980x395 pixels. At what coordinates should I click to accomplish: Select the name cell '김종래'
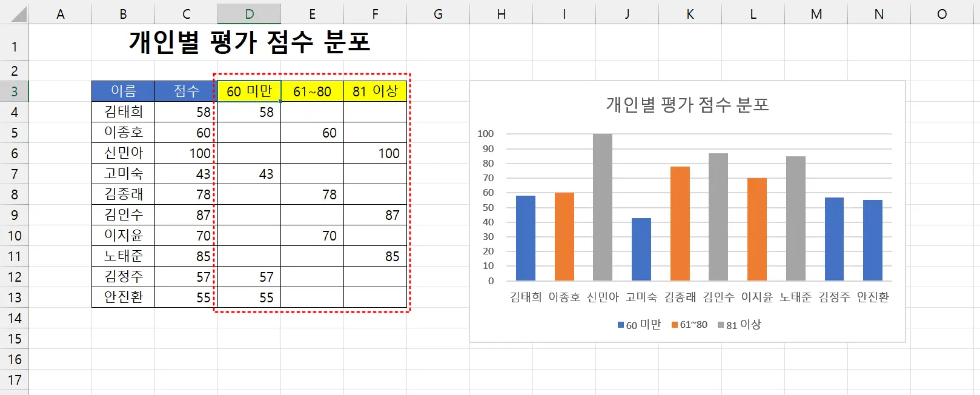(124, 194)
